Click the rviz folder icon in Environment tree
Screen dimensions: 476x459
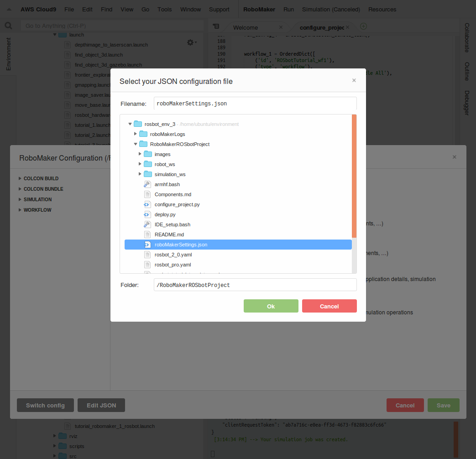pyautogui.click(x=63, y=436)
